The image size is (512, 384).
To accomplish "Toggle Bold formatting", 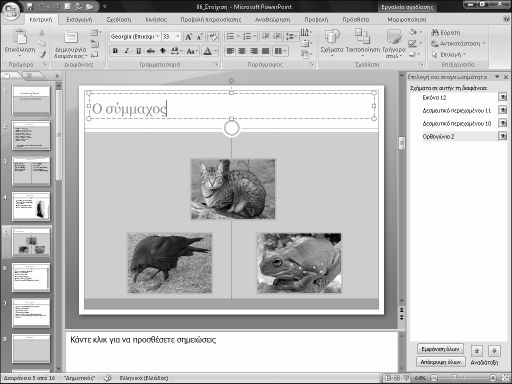I will pos(115,51).
